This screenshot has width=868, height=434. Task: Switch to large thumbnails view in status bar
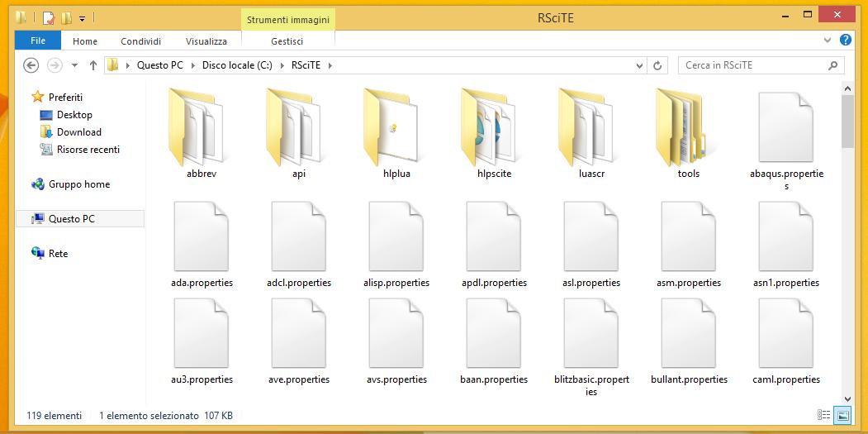pyautogui.click(x=842, y=415)
